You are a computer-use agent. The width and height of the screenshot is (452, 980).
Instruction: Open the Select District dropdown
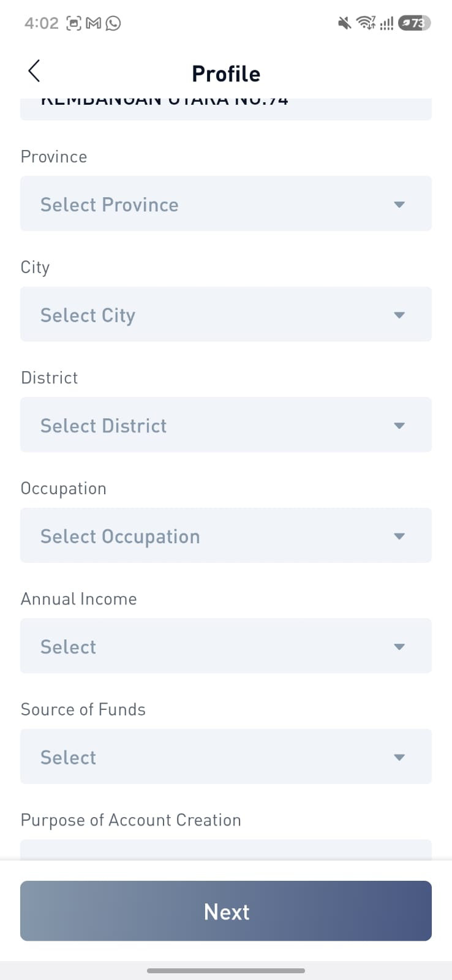click(226, 424)
